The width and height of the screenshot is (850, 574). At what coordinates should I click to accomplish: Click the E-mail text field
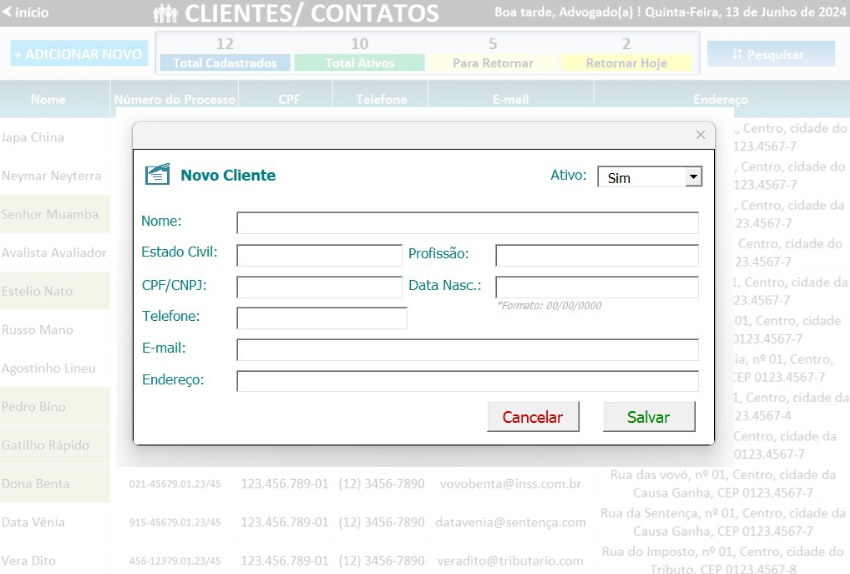pyautogui.click(x=467, y=349)
